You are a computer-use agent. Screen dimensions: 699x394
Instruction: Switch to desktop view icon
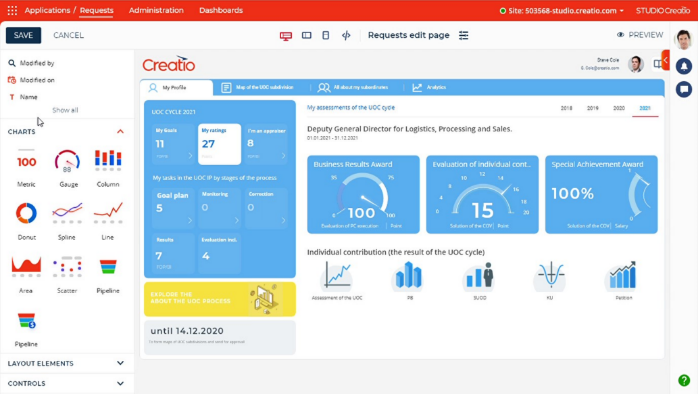286,36
